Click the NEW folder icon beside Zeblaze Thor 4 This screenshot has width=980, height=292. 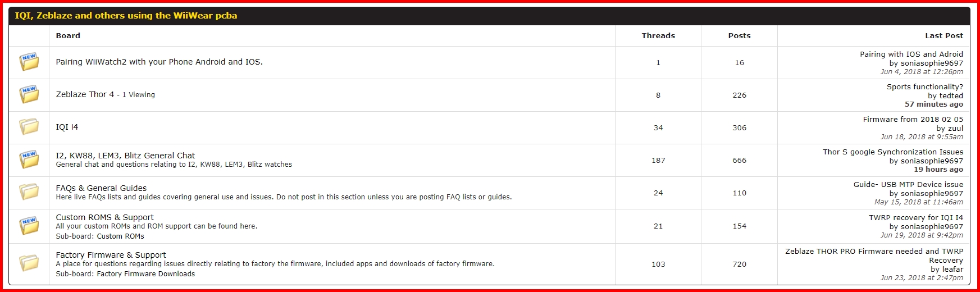[x=29, y=94]
